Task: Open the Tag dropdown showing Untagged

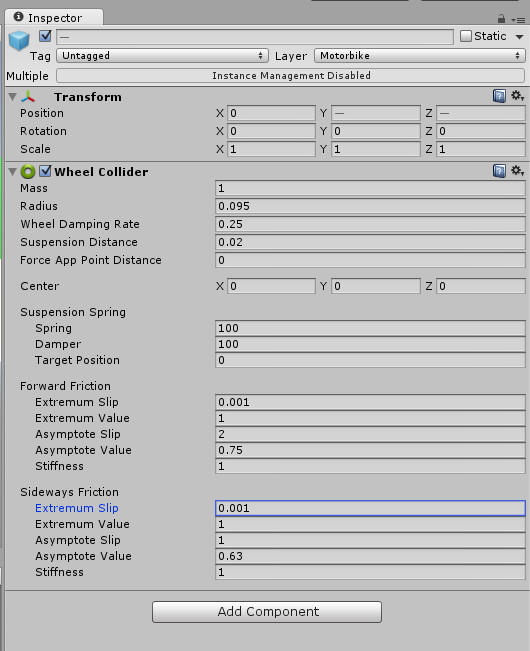Action: (162, 56)
